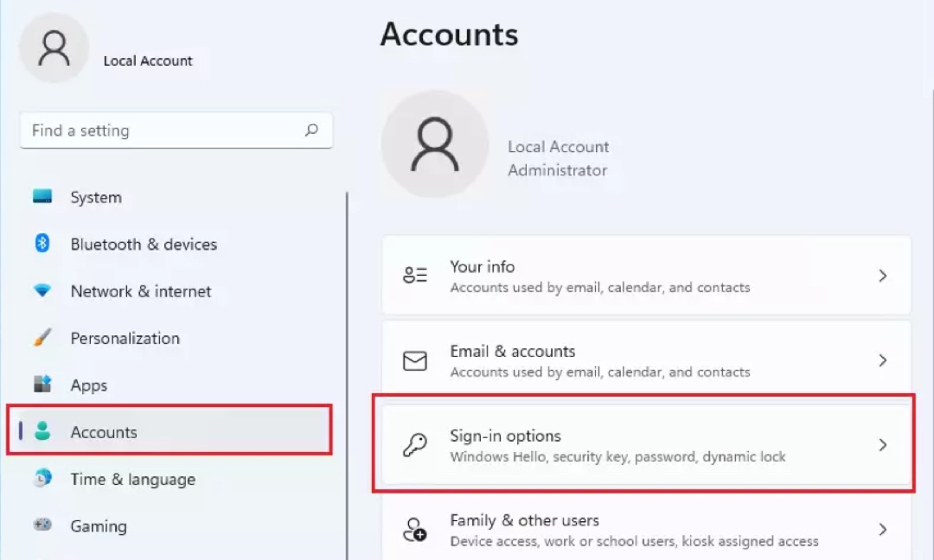934x560 pixels.
Task: Click the Personalization paintbrush icon
Action: pos(42,338)
